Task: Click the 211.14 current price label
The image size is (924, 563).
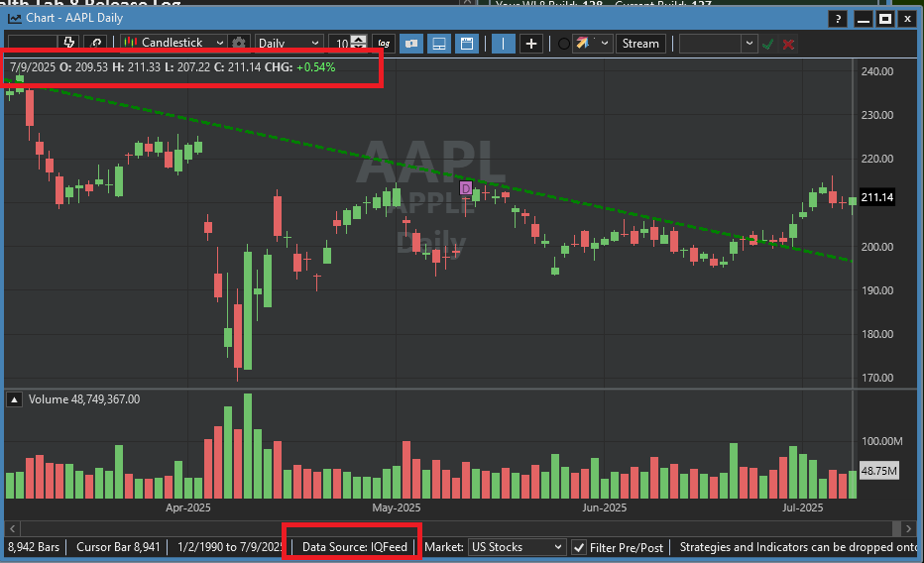Action: (876, 197)
